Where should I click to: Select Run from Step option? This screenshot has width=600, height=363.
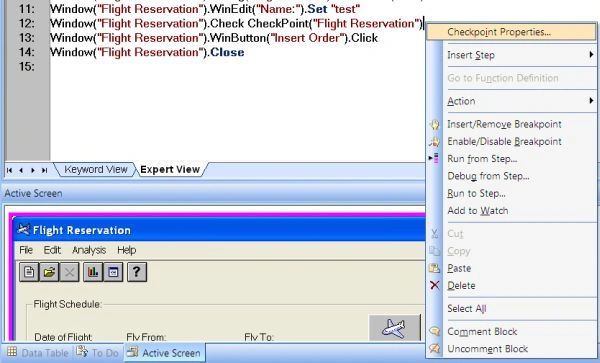coord(511,159)
